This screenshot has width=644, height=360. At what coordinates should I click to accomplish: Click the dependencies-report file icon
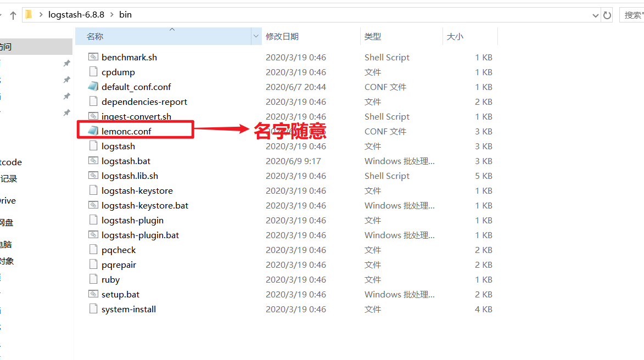click(93, 102)
